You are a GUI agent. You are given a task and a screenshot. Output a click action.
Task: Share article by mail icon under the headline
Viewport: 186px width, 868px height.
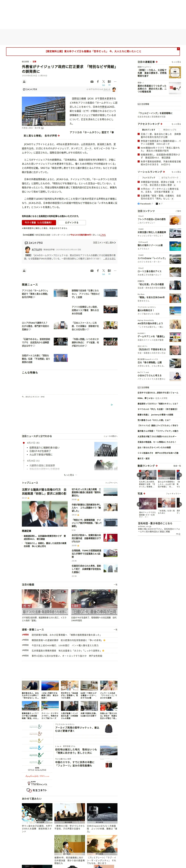(92, 82)
